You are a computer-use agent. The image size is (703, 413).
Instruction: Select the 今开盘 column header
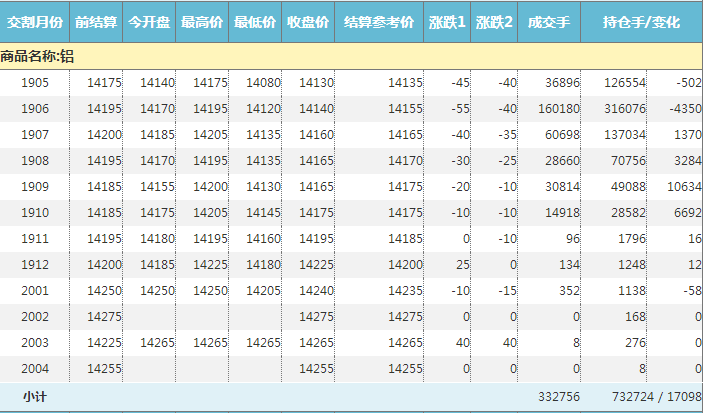(149, 21)
